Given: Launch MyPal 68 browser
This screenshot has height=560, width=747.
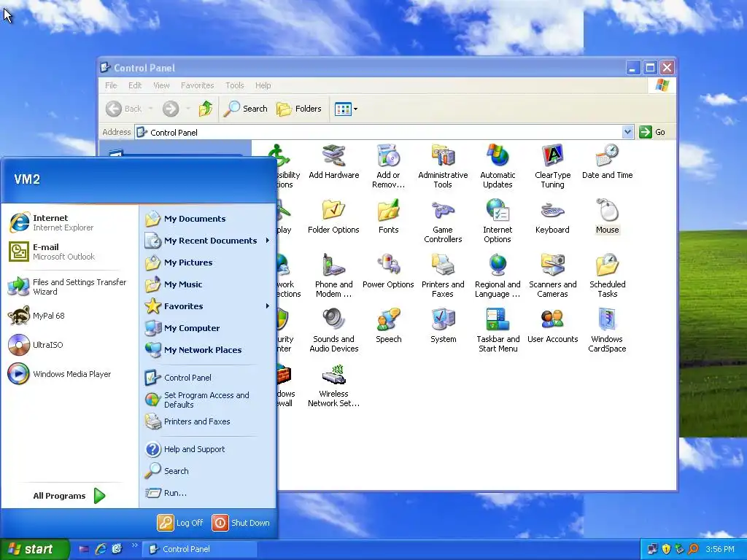Looking at the screenshot, I should [x=69, y=316].
